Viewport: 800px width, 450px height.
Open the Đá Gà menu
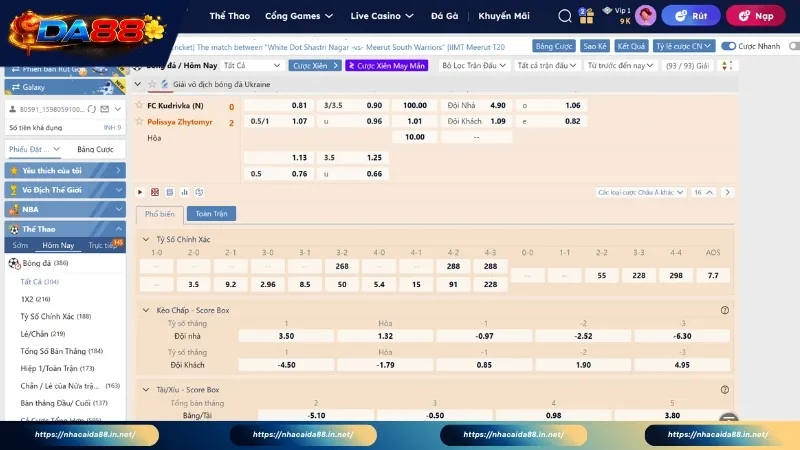pyautogui.click(x=444, y=16)
